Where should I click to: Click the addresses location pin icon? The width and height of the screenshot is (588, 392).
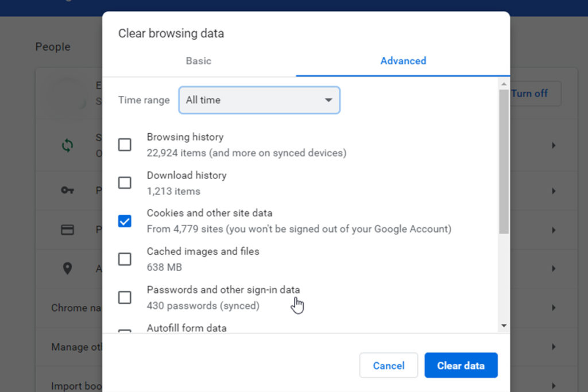[x=68, y=269]
